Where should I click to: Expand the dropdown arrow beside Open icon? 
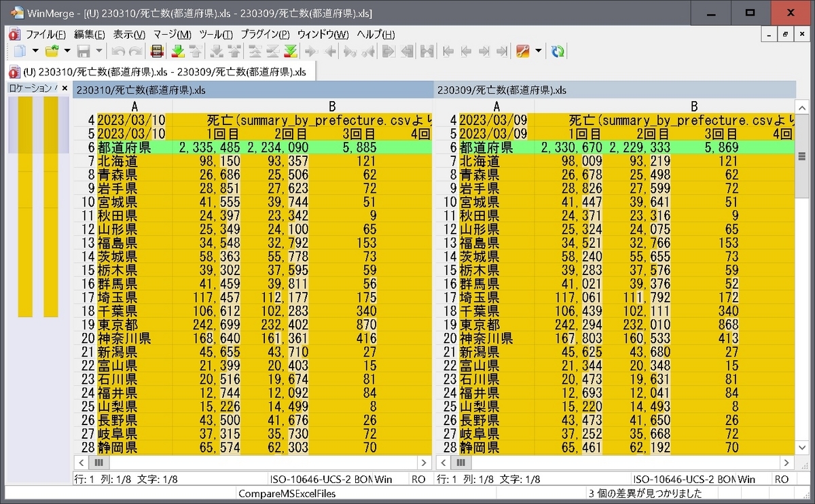click(x=67, y=51)
